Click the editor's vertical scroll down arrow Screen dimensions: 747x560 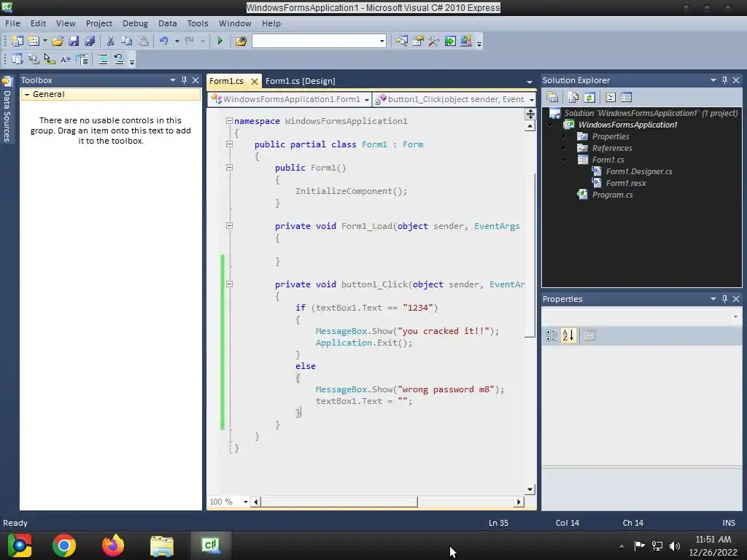coord(530,489)
